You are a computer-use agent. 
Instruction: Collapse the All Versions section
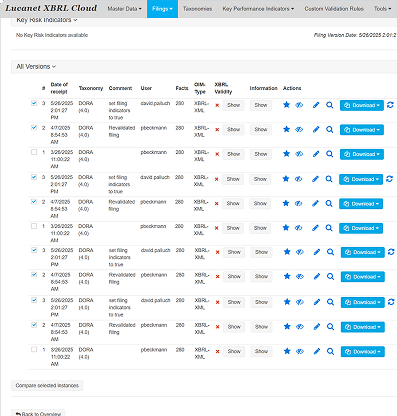tap(36, 67)
